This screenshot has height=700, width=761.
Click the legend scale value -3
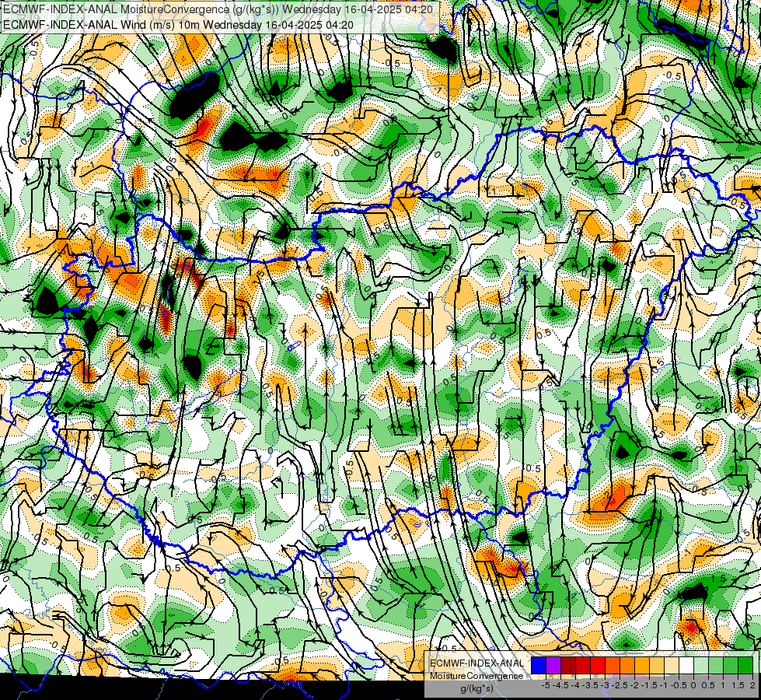(606, 685)
